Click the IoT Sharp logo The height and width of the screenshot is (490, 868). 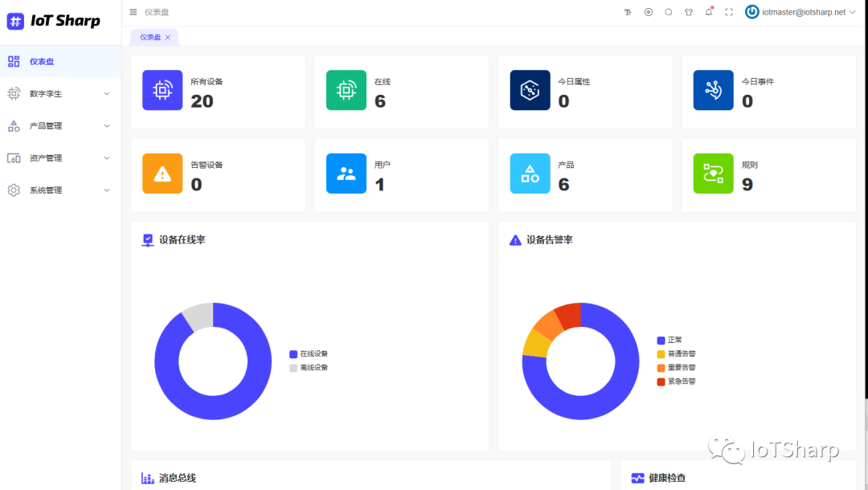54,22
